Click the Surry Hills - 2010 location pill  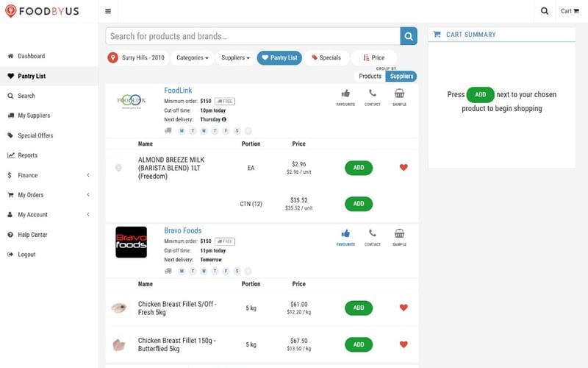click(x=137, y=58)
